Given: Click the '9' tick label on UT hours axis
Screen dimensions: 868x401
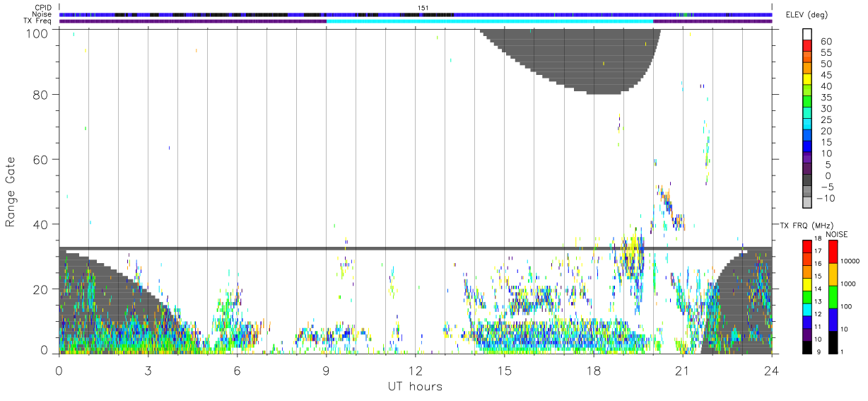Looking at the screenshot, I should (326, 371).
